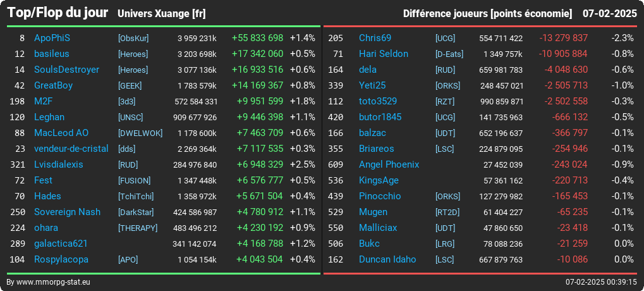Viewport: 644px width, 291px height.
Task: Click the Hari Seldon player name
Action: [x=384, y=54]
